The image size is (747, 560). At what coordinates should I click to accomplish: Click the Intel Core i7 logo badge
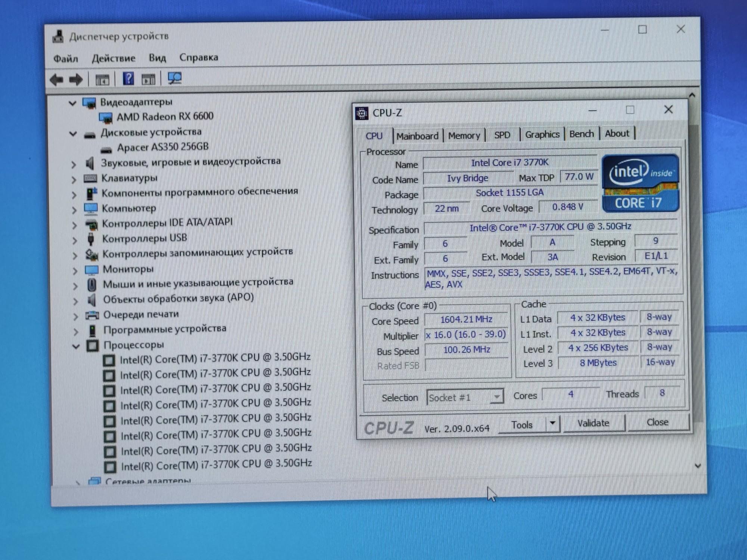pos(640,183)
